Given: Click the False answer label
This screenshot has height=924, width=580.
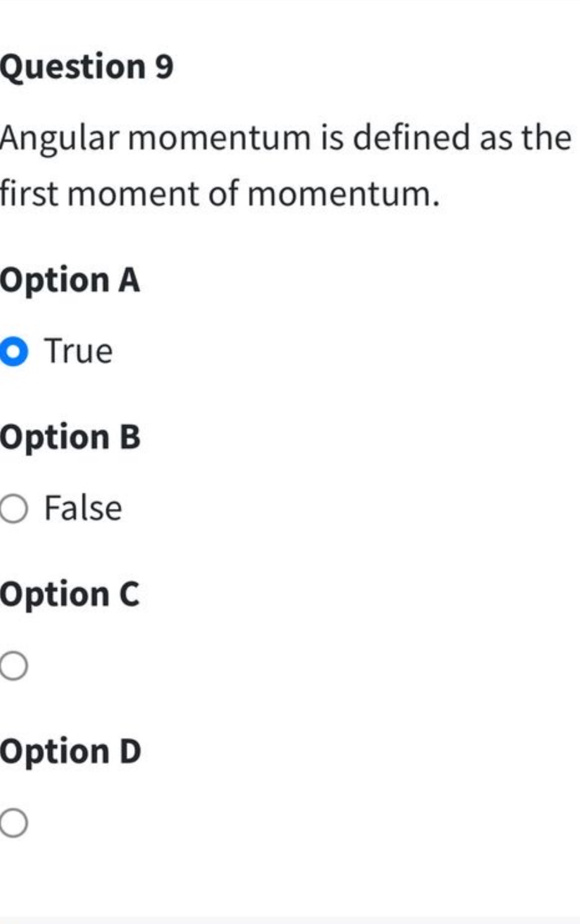Looking at the screenshot, I should (x=82, y=509).
